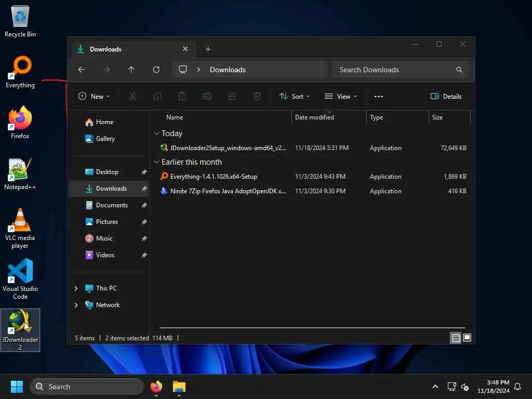This screenshot has height=399, width=532.
Task: Open File Explorer from the taskbar
Action: click(179, 387)
